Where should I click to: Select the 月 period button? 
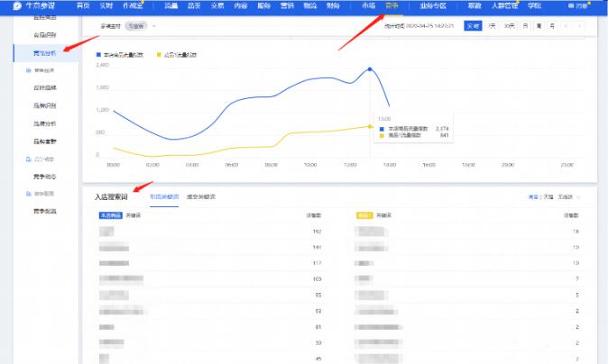(x=552, y=26)
